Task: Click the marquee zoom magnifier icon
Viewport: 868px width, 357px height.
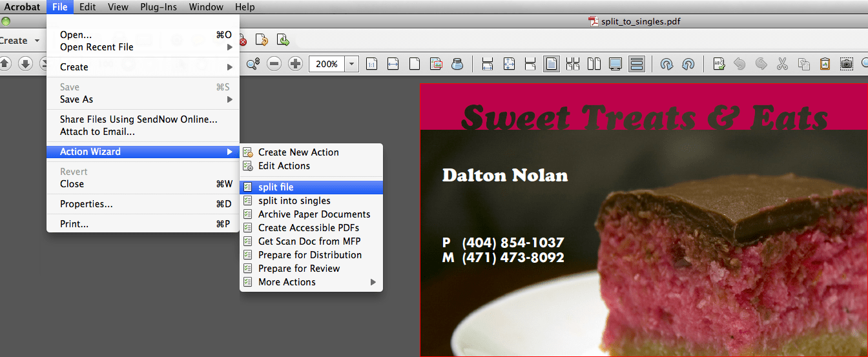Action: pyautogui.click(x=253, y=63)
